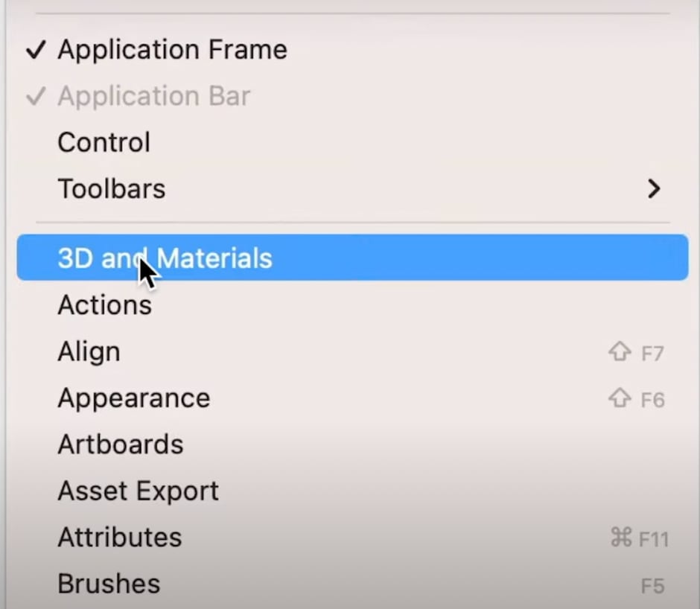
Task: Select the dimmed Application Bar entry
Action: [153, 97]
